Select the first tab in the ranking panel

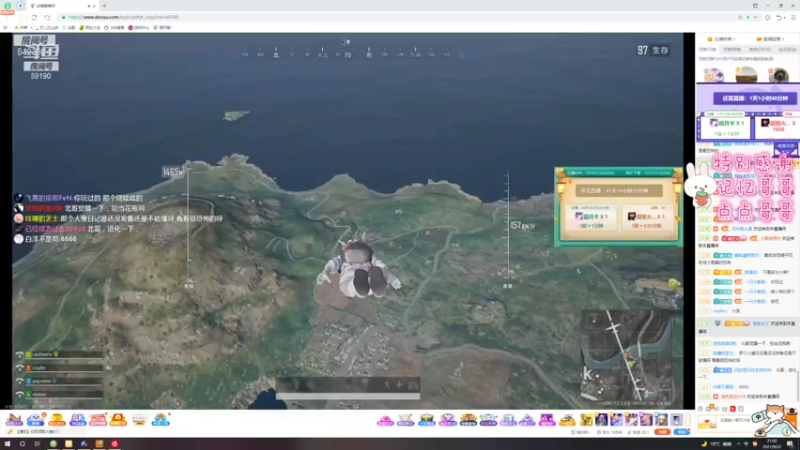click(x=707, y=49)
